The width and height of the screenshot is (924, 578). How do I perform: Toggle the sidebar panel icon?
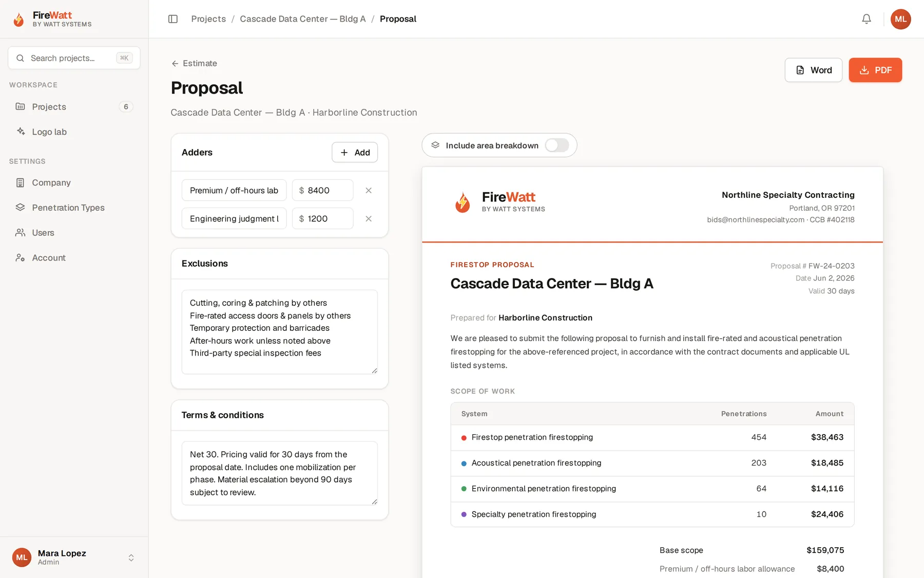coord(173,19)
